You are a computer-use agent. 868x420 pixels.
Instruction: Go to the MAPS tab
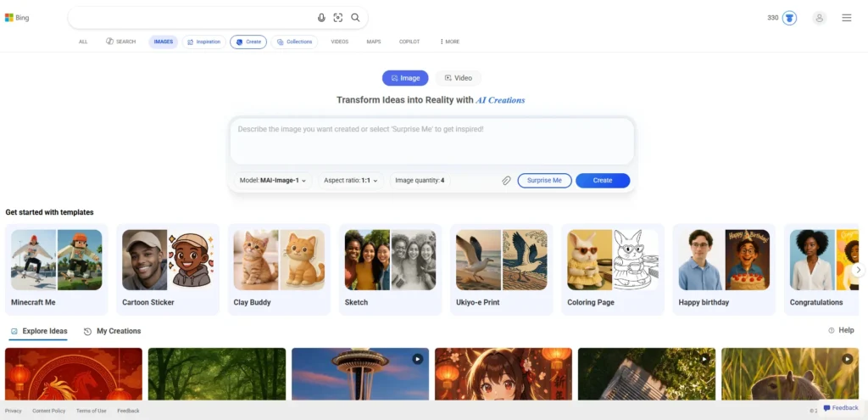374,42
